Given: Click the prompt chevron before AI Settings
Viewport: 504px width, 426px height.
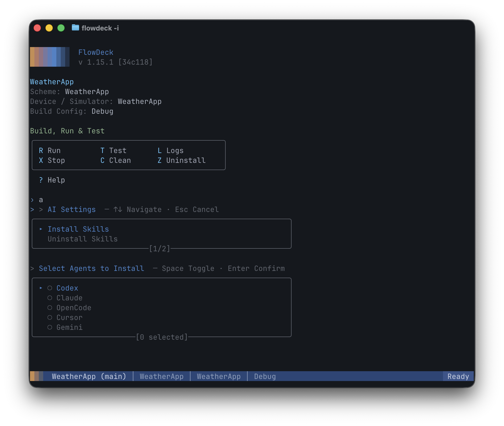Looking at the screenshot, I should (x=41, y=210).
